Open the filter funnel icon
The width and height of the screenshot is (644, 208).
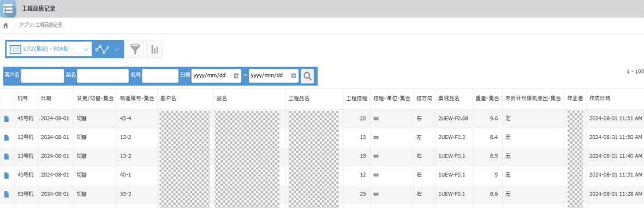(135, 50)
